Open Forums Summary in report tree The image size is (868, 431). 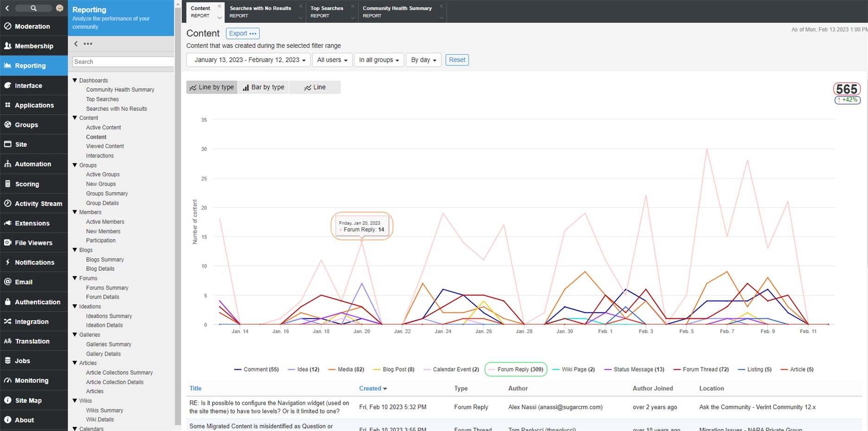coord(107,288)
